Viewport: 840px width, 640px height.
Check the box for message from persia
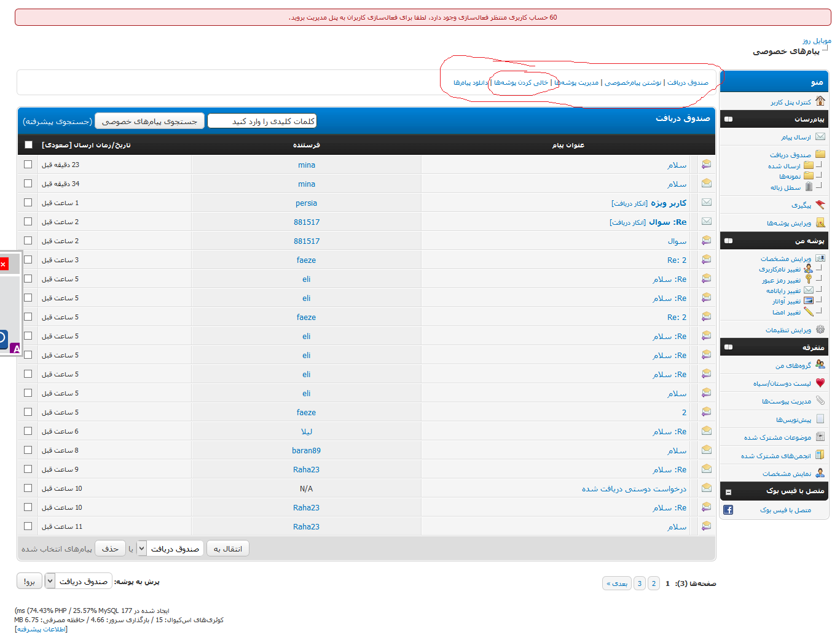(x=28, y=203)
